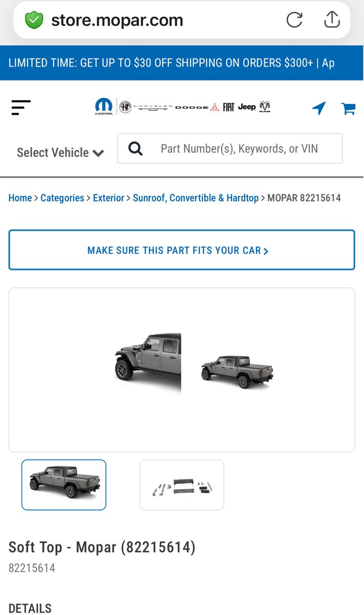Navigate to Exterior breadcrumb

pyautogui.click(x=109, y=198)
